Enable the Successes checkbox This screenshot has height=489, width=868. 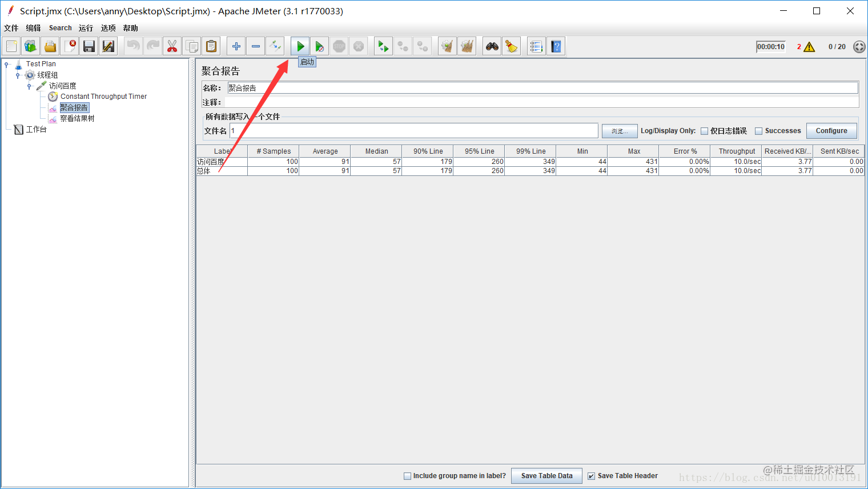pyautogui.click(x=758, y=131)
